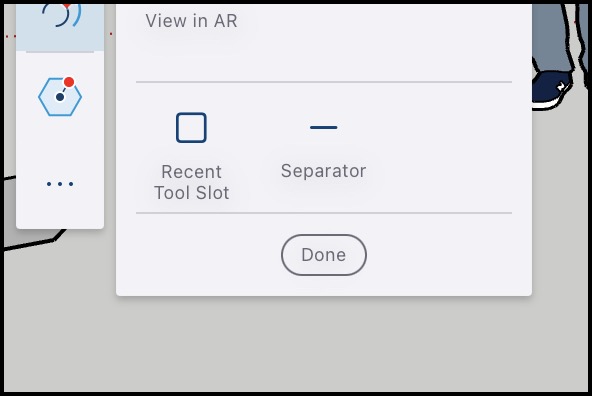
Task: Click the Recent Tool Slot square icon
Action: [191, 128]
